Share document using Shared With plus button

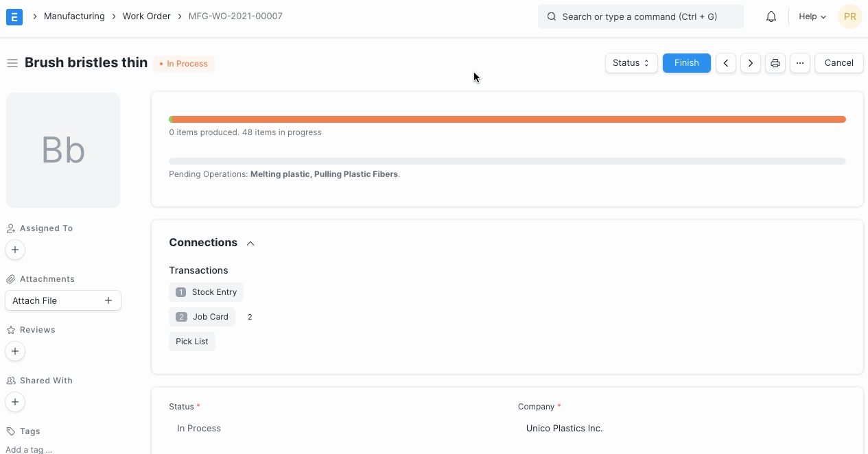(x=15, y=402)
